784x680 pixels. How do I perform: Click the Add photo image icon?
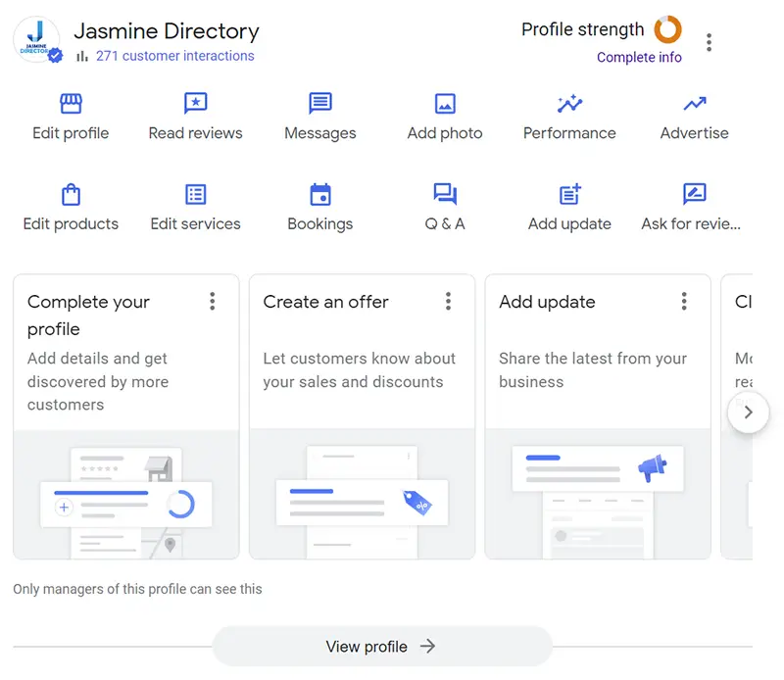(x=445, y=104)
